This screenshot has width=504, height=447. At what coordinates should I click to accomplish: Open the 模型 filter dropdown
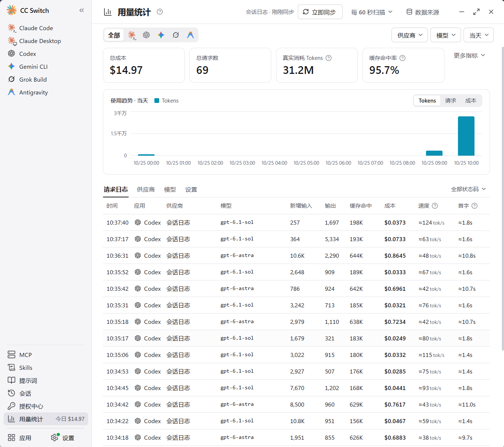[446, 35]
